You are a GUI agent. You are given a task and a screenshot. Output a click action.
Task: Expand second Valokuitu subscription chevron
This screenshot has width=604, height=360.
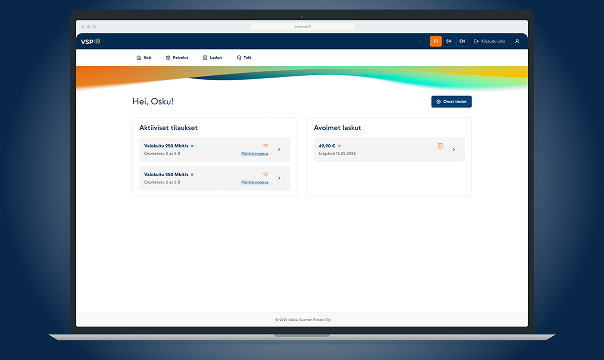(x=279, y=178)
